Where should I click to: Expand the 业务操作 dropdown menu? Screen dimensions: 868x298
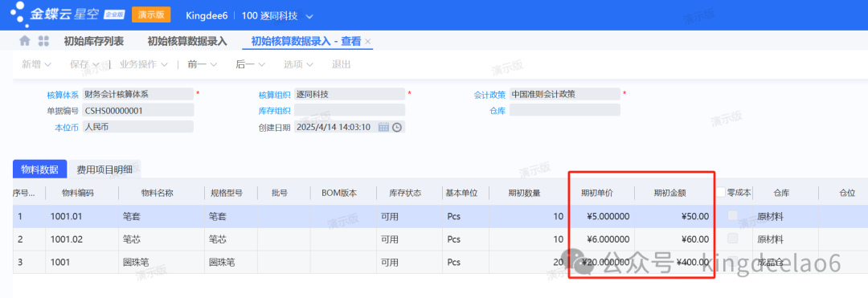pyautogui.click(x=144, y=64)
